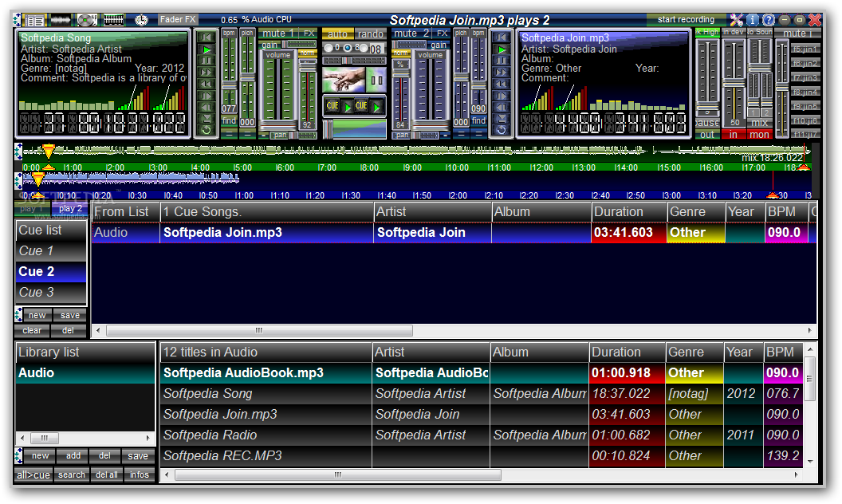Switch to the play 1 tab
Screen dimensions: 842x504
tap(32, 208)
